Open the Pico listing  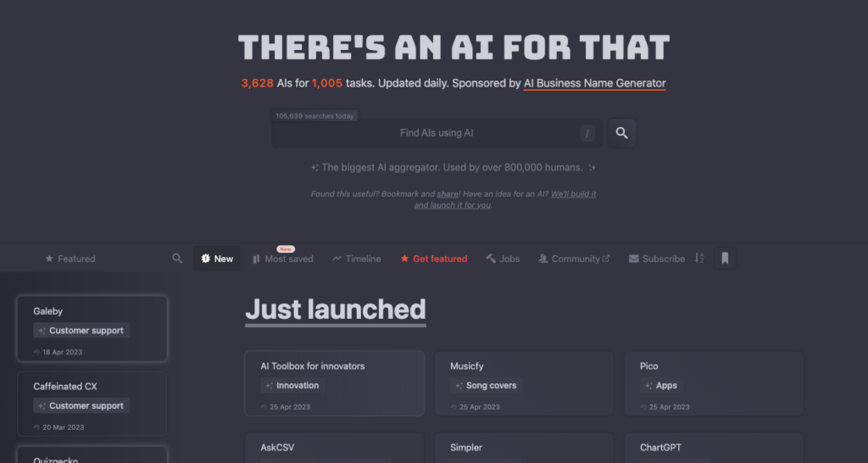click(714, 383)
